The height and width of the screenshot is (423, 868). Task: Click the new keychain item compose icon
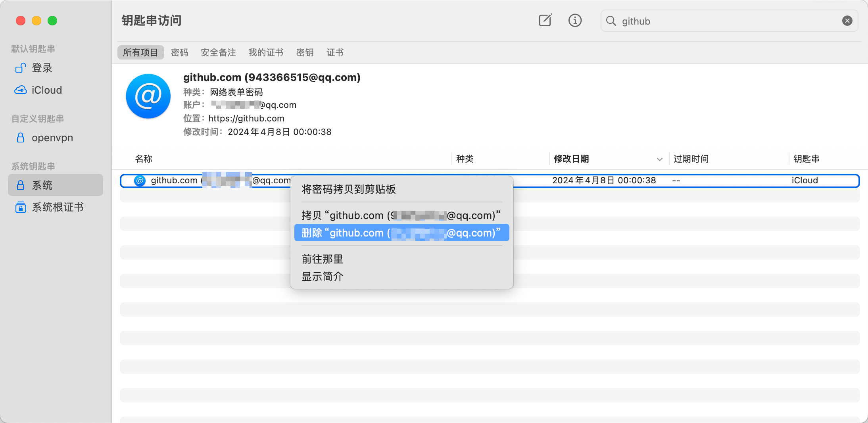(x=545, y=20)
